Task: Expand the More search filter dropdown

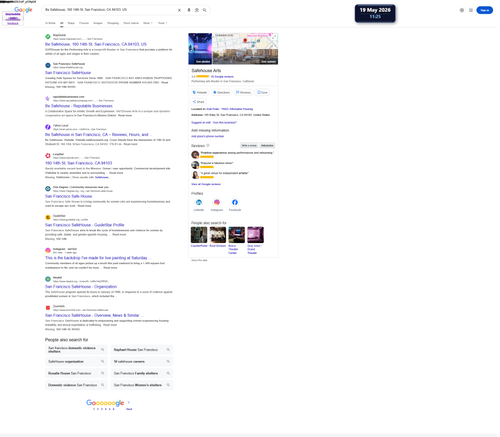Action: click(x=148, y=23)
